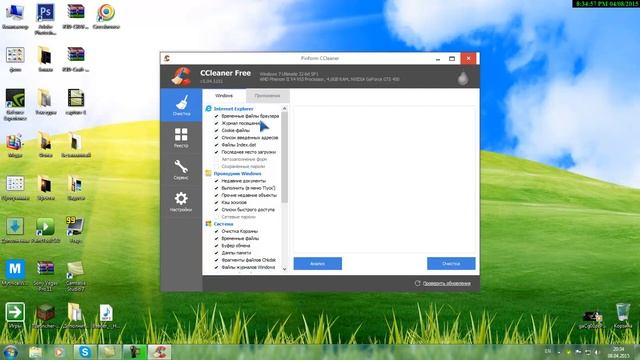Open the Очистка cleaner section in the sidebar
Image resolution: width=640 pixels, height=360 pixels.
coord(181,105)
